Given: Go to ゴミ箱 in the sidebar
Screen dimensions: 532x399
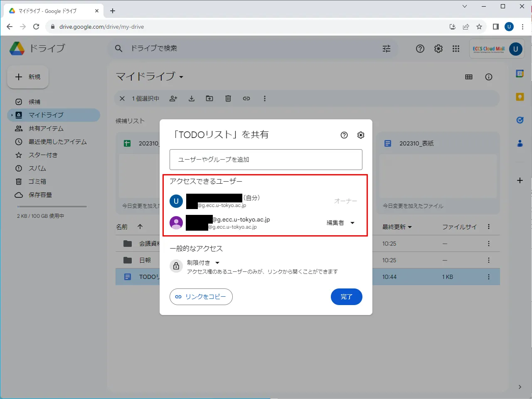Looking at the screenshot, I should [x=37, y=182].
